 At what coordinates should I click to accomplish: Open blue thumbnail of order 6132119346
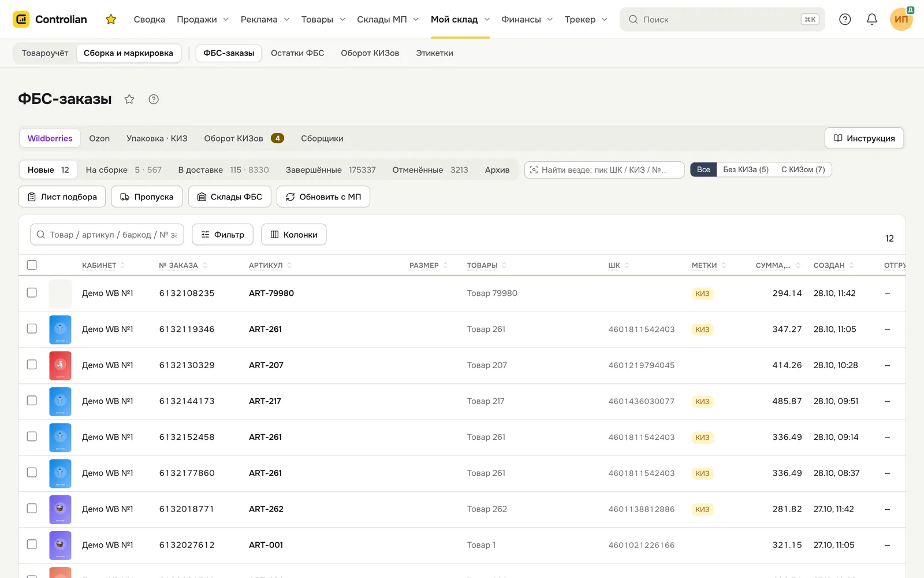[x=60, y=329]
